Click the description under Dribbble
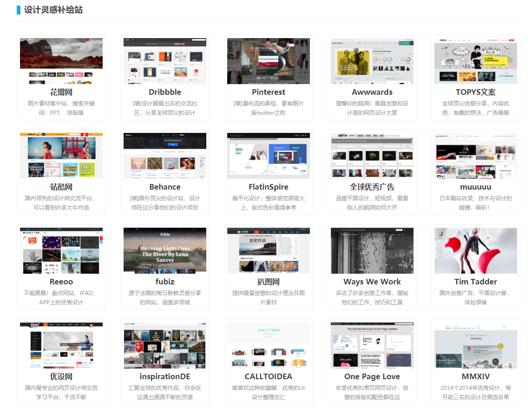Viewport: 532px width, 408px height. click(165, 108)
